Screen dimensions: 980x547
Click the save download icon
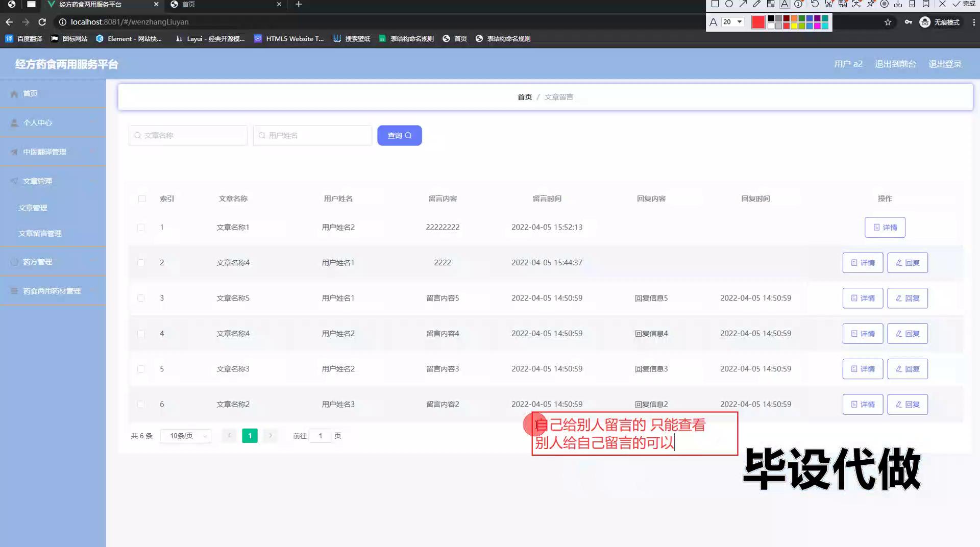[x=898, y=4]
